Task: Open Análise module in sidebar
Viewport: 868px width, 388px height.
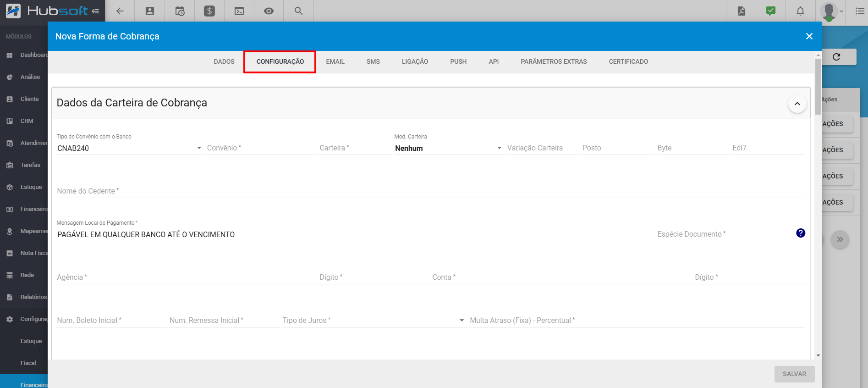Action: [x=24, y=77]
